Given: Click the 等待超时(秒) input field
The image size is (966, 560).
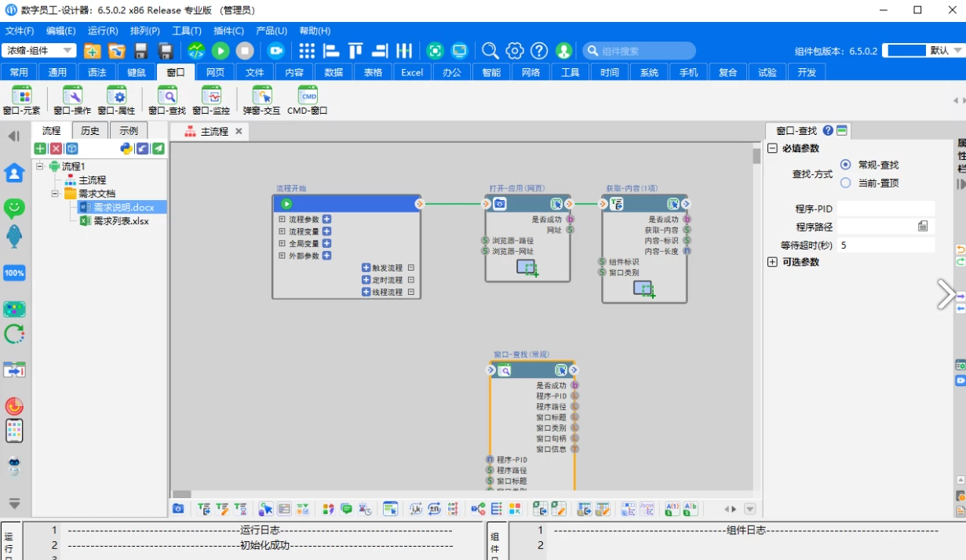Looking at the screenshot, I should (x=885, y=245).
